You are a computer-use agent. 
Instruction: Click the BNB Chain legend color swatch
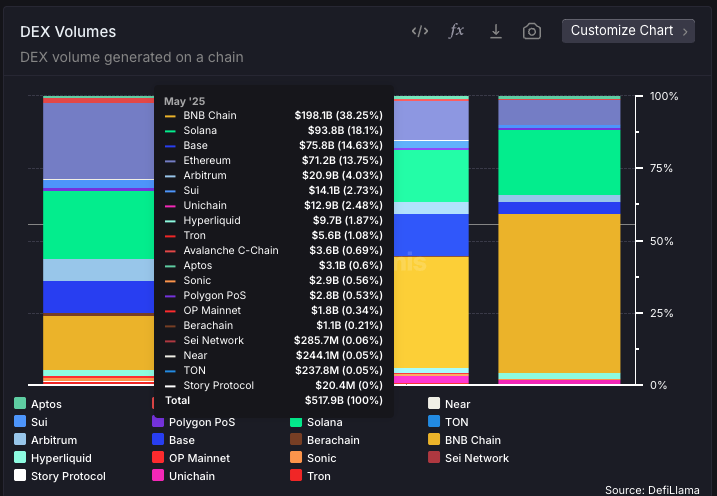pyautogui.click(x=434, y=439)
